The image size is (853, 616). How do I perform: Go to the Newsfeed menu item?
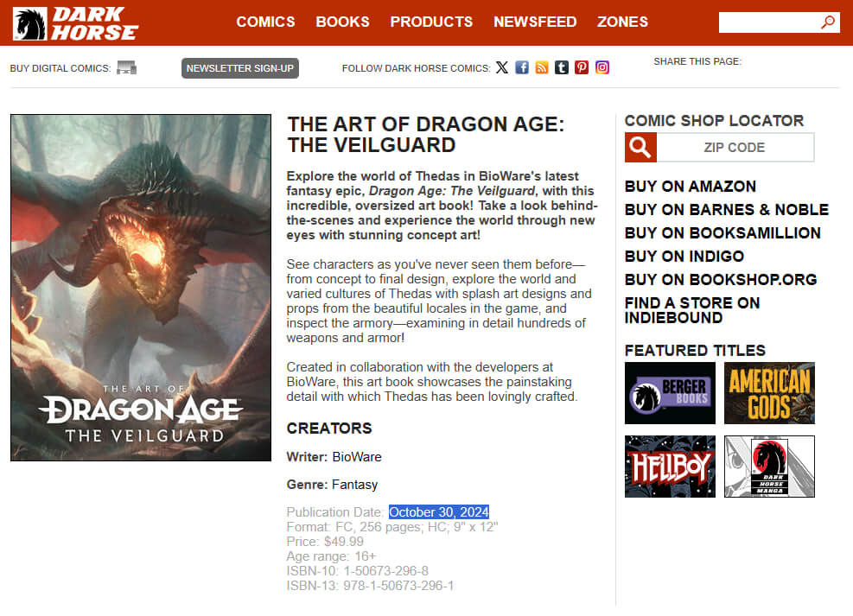pos(535,22)
